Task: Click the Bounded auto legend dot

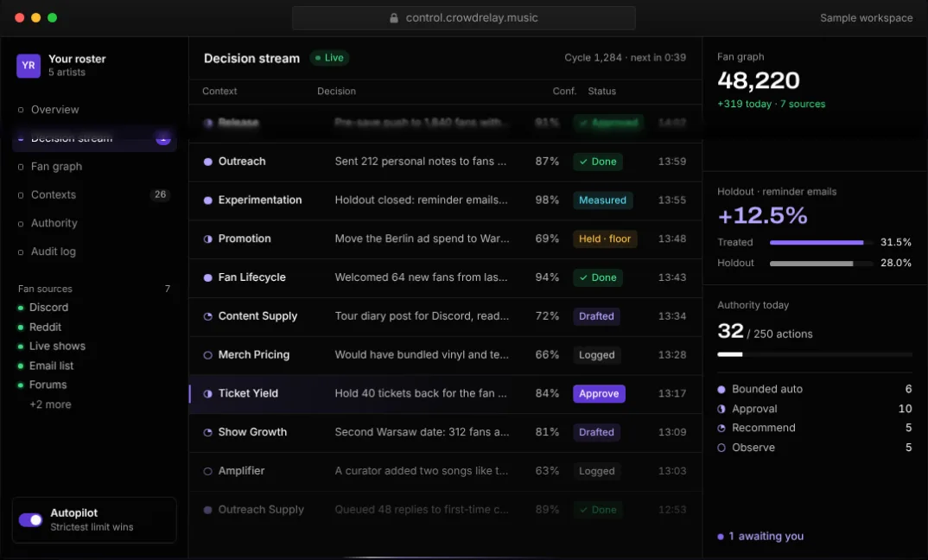Action: [721, 390]
